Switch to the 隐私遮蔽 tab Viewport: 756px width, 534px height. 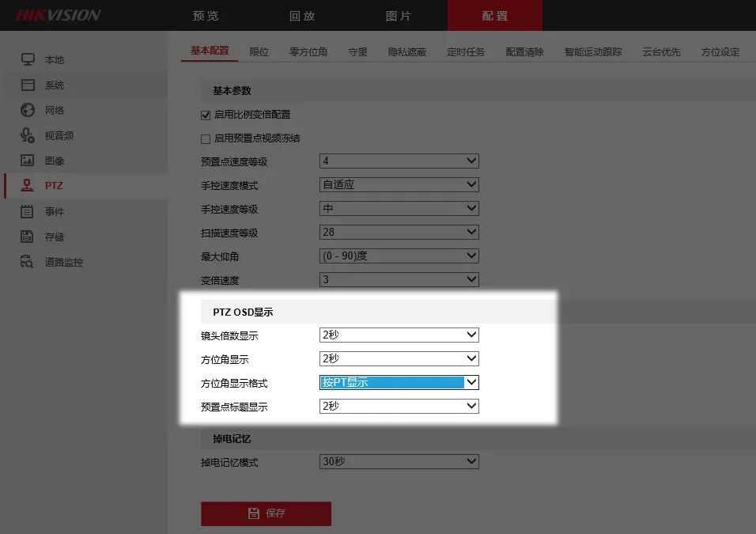tap(406, 52)
